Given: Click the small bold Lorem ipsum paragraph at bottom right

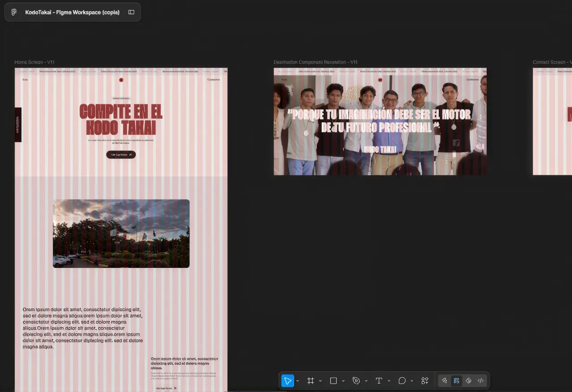Looking at the screenshot, I should (185, 363).
